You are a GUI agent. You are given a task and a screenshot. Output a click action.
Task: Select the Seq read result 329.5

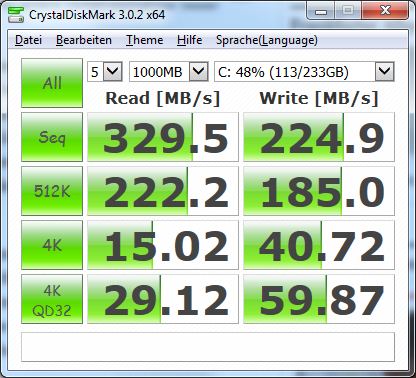click(163, 137)
